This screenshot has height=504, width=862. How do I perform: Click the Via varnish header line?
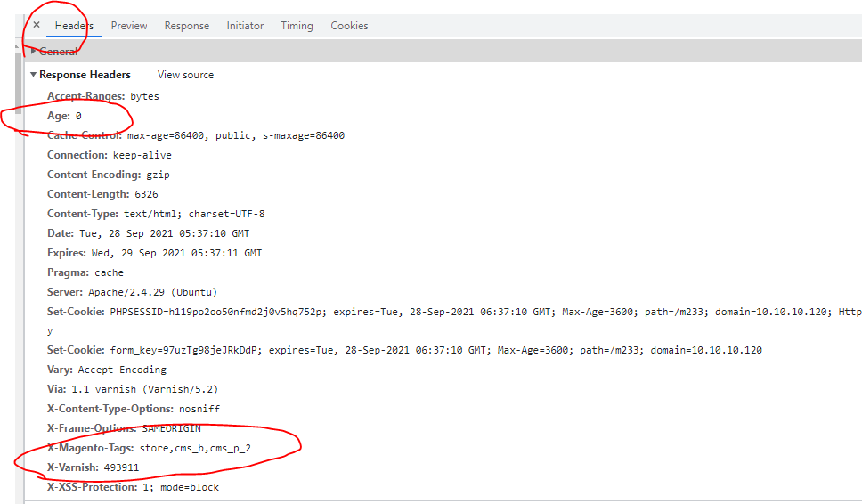click(133, 389)
